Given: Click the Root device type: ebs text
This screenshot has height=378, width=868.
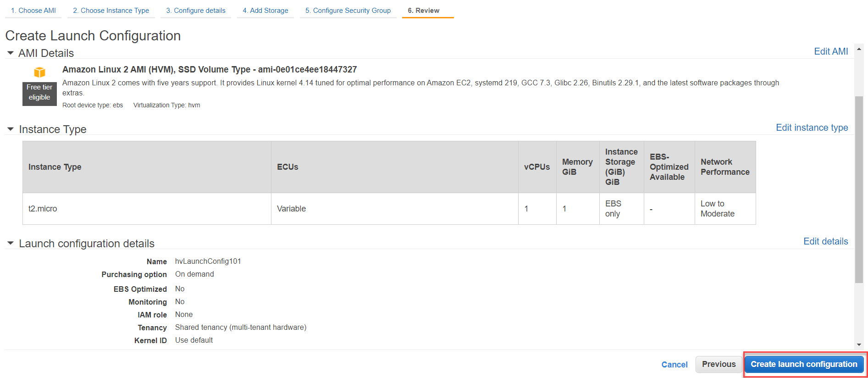Looking at the screenshot, I should tap(93, 105).
